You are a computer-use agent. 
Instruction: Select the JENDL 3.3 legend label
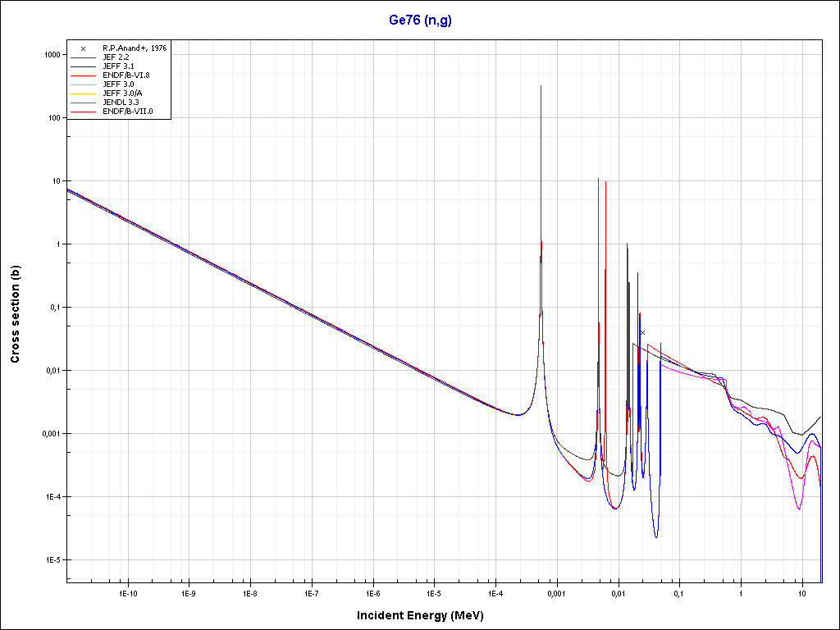[121, 103]
